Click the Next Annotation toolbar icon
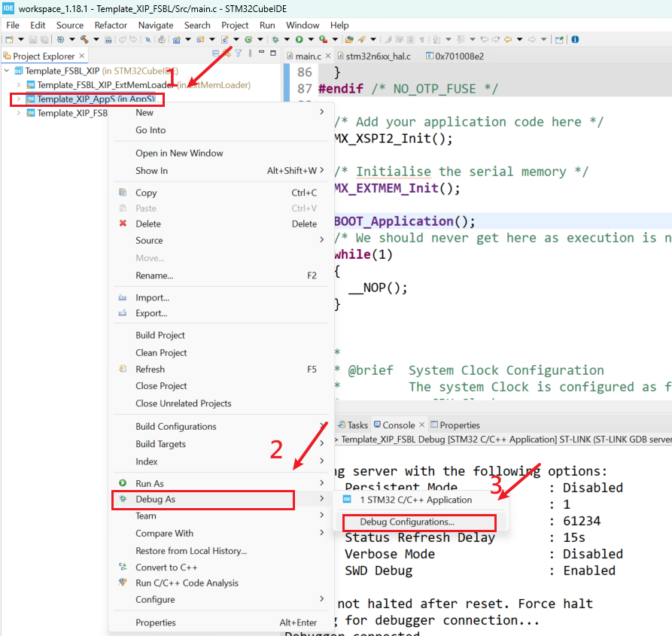672x636 pixels. tap(436, 39)
